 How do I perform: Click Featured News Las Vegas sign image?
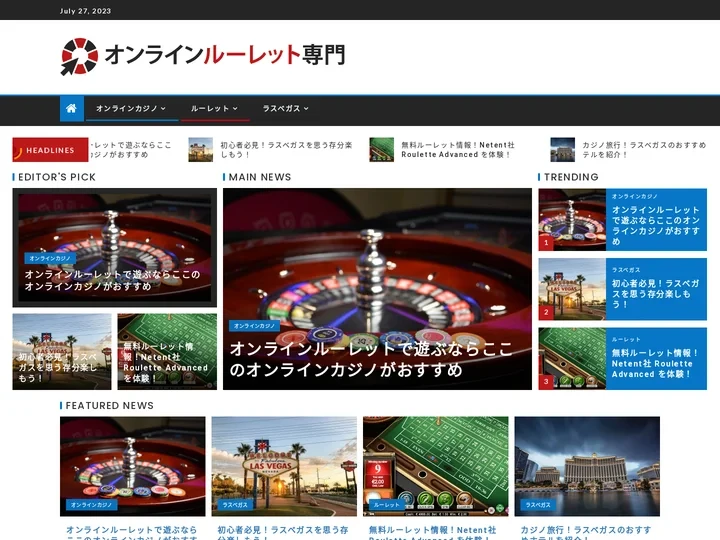click(284, 467)
